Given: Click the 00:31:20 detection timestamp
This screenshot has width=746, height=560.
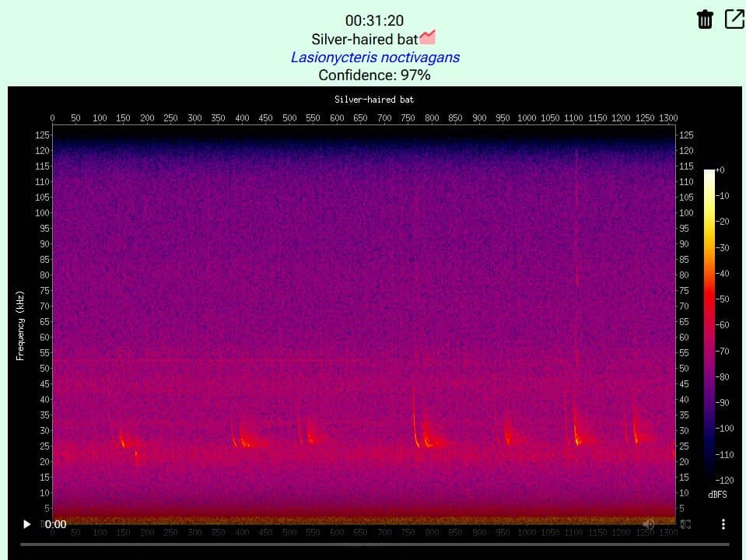Looking at the screenshot, I should pos(374,21).
